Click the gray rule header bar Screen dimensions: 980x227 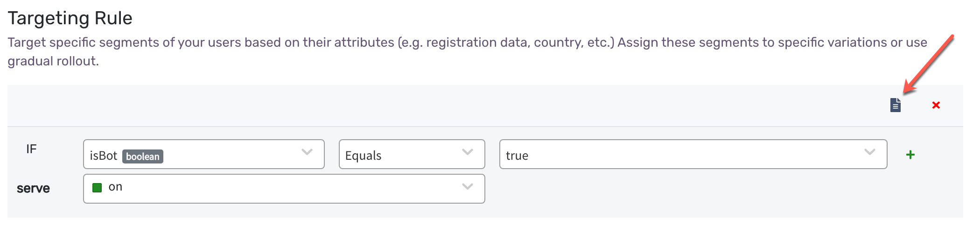click(x=485, y=106)
